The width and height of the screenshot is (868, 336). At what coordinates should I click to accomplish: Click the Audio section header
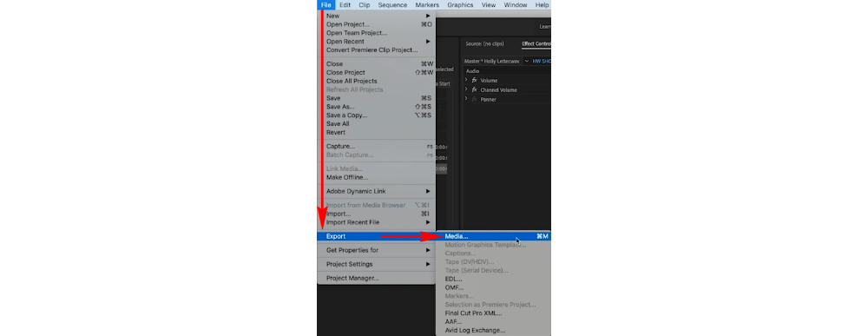tap(473, 71)
